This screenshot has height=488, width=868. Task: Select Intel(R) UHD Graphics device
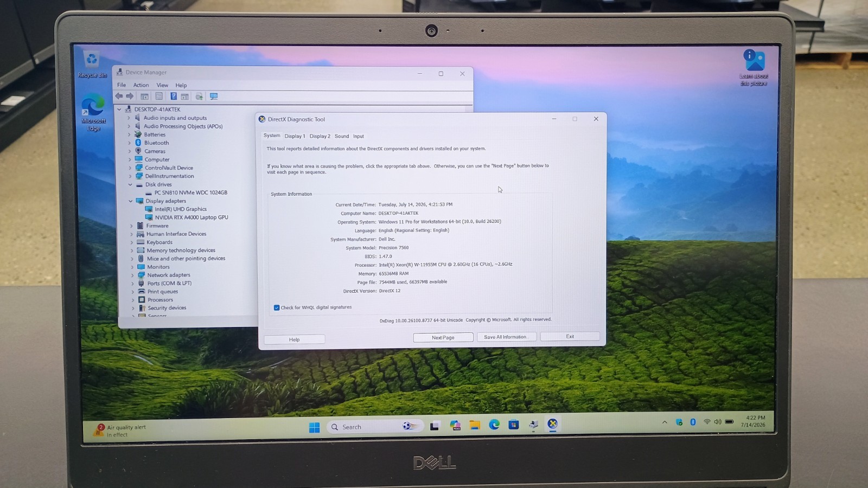click(x=181, y=209)
